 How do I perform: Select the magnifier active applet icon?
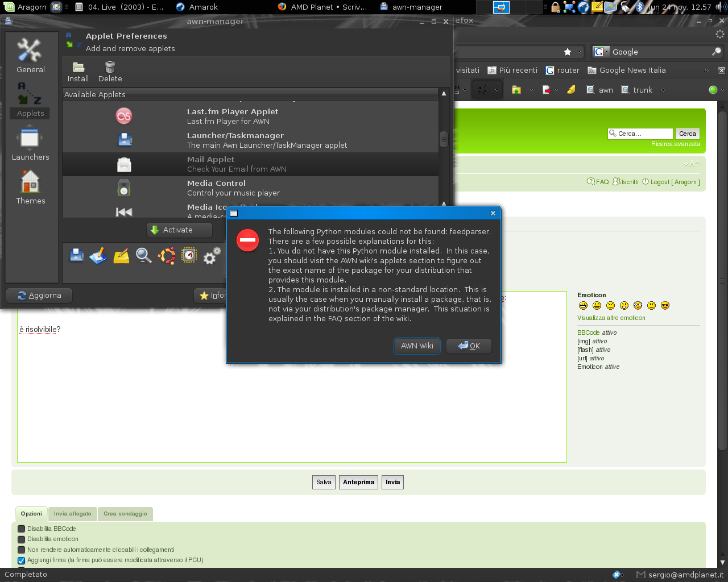[x=144, y=256]
